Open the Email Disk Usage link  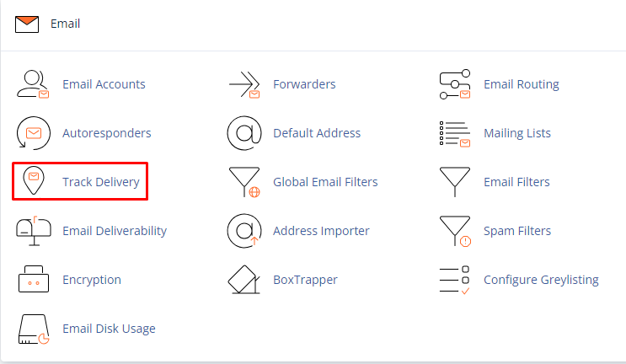pyautogui.click(x=109, y=329)
